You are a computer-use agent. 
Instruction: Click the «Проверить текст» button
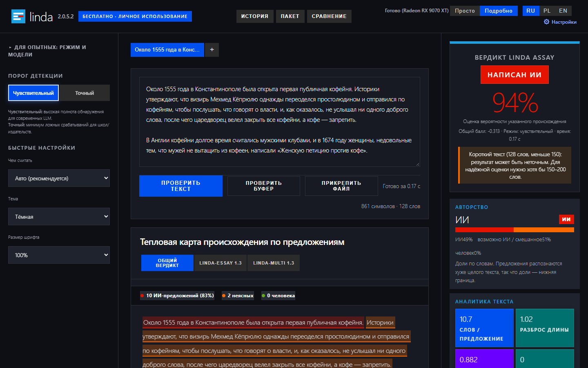point(181,186)
